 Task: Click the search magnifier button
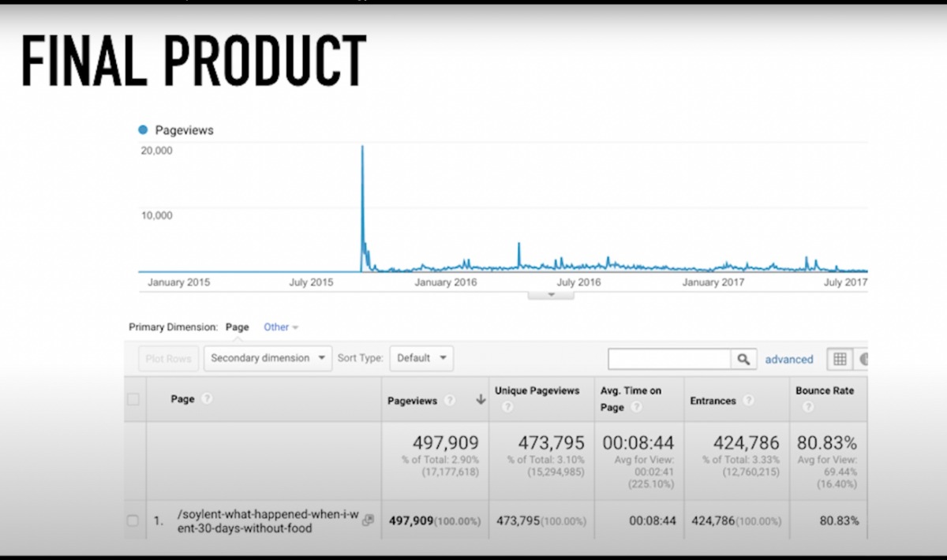click(x=743, y=359)
